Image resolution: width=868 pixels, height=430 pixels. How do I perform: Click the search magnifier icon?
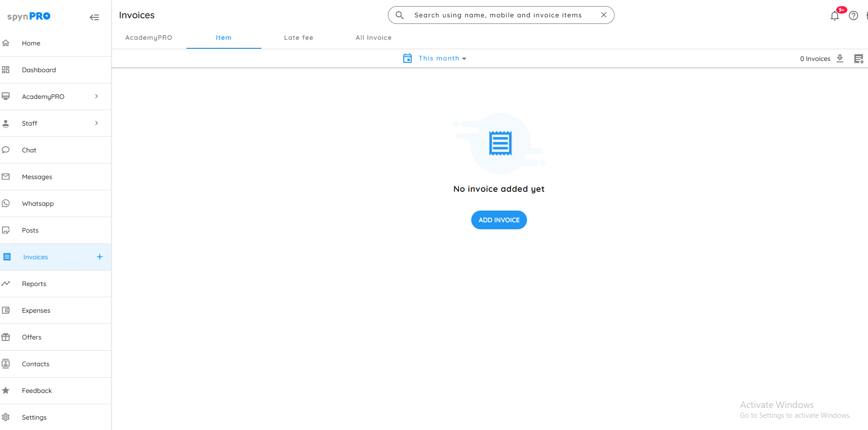(400, 15)
